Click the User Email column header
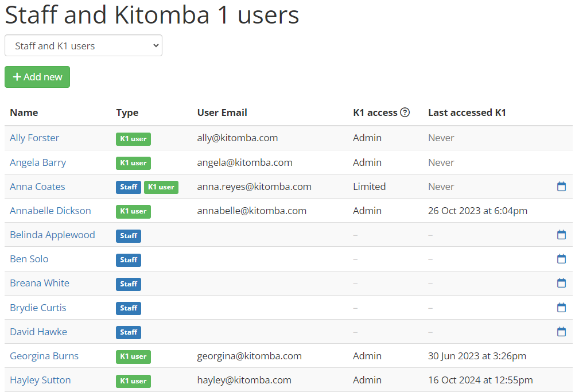This screenshot has width=575, height=392. (x=222, y=112)
